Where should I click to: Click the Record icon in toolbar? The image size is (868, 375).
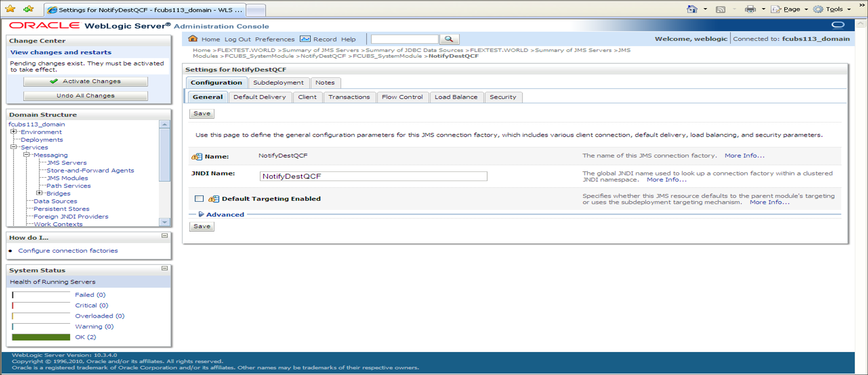tap(305, 39)
